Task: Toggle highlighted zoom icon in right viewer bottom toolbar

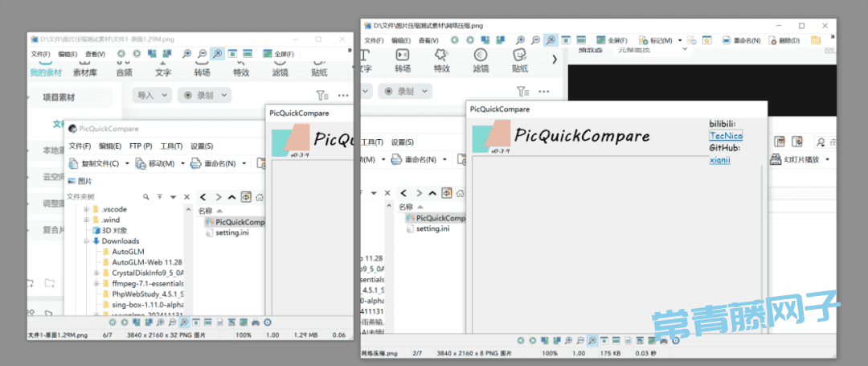Action: [592, 340]
